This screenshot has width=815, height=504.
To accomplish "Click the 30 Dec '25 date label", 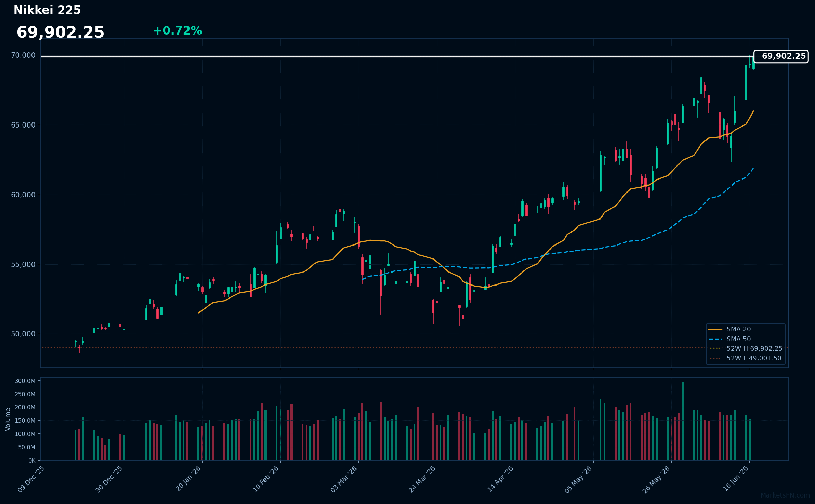I will [109, 479].
